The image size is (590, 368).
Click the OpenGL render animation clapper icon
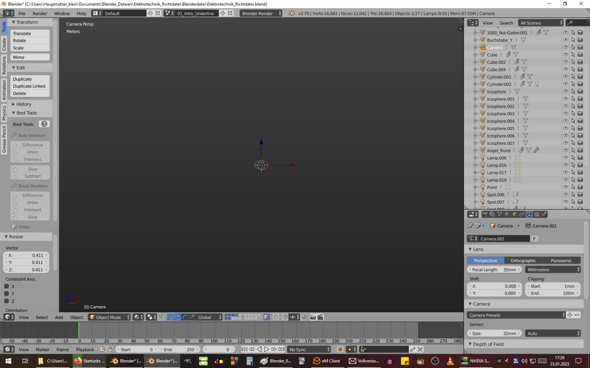click(321, 317)
